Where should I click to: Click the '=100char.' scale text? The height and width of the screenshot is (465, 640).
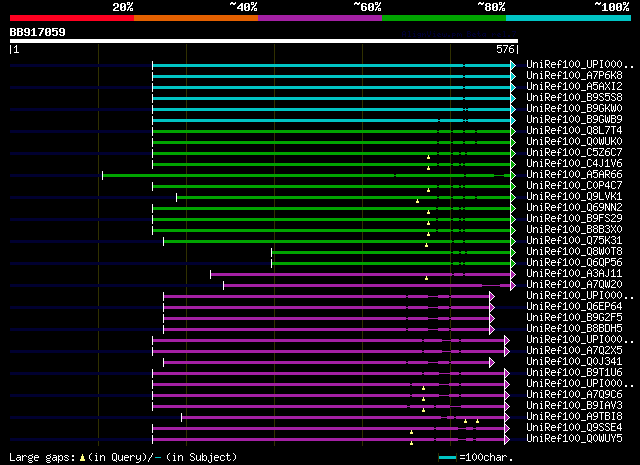click(486, 458)
